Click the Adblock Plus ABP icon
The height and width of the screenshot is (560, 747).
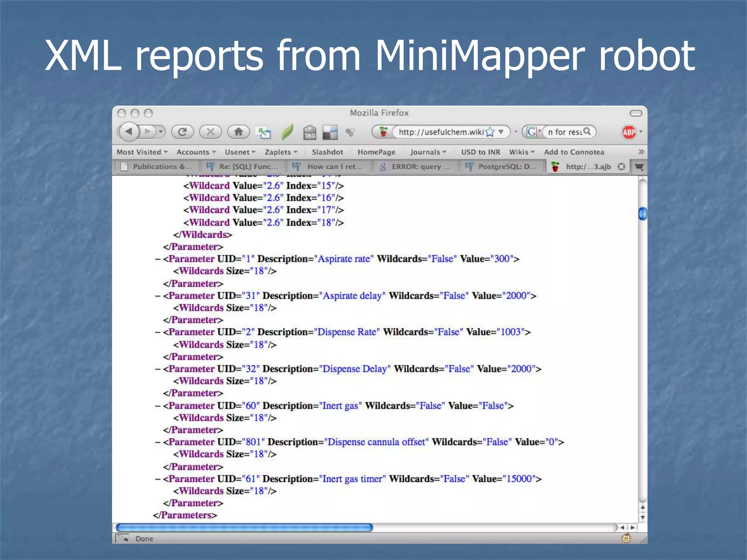pyautogui.click(x=629, y=132)
